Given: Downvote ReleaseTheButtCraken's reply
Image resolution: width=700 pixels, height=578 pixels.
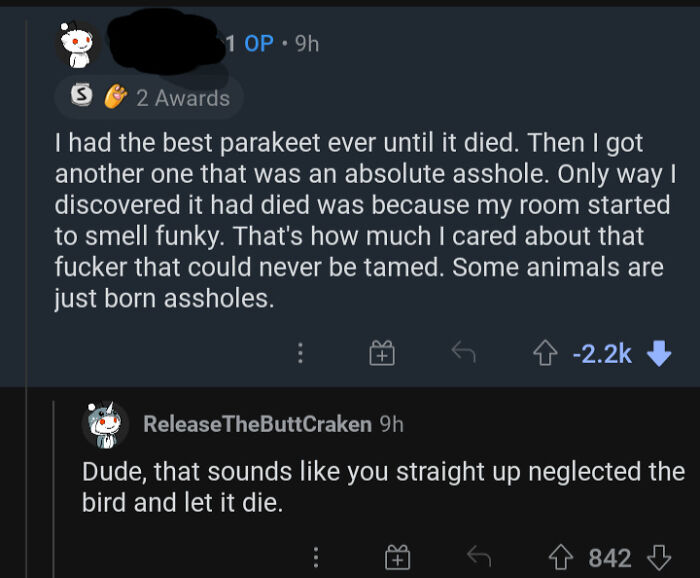Looking at the screenshot, I should pos(659,557).
